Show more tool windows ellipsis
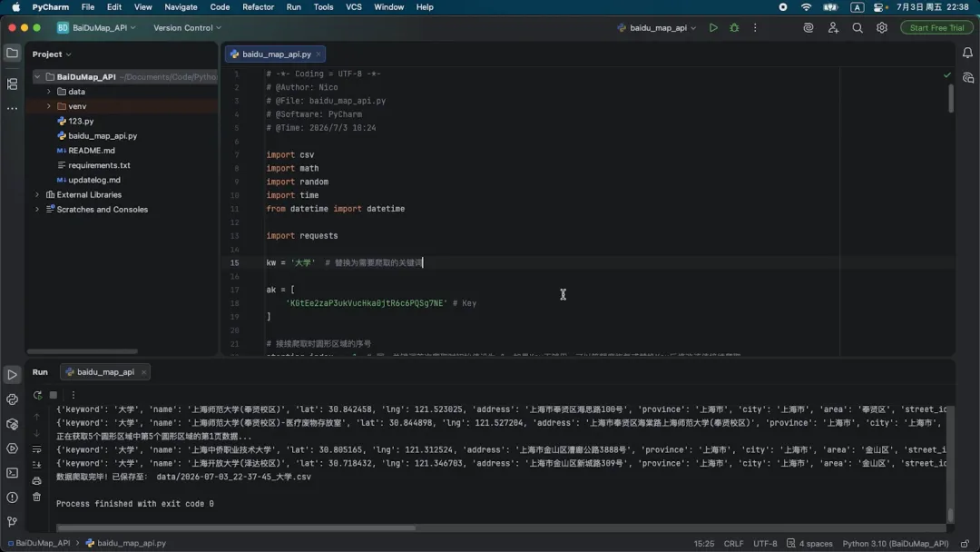Viewport: 980px width, 552px height. [12, 109]
